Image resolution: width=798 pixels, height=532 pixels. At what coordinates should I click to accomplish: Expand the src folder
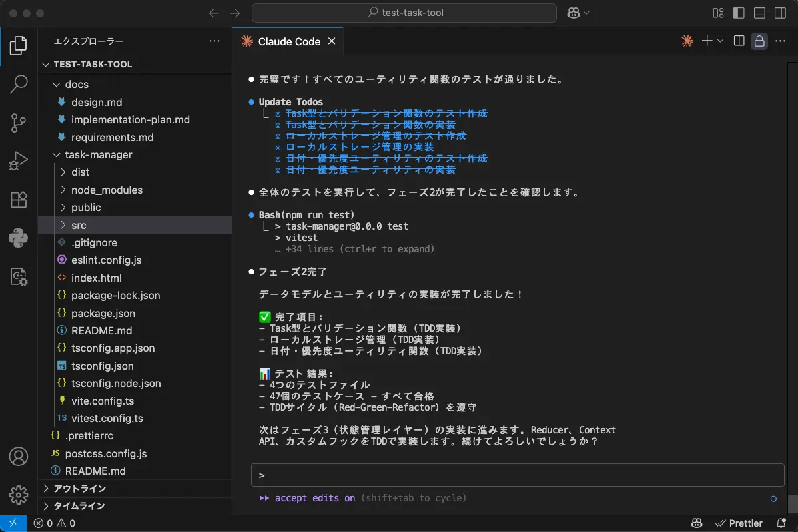tap(79, 225)
